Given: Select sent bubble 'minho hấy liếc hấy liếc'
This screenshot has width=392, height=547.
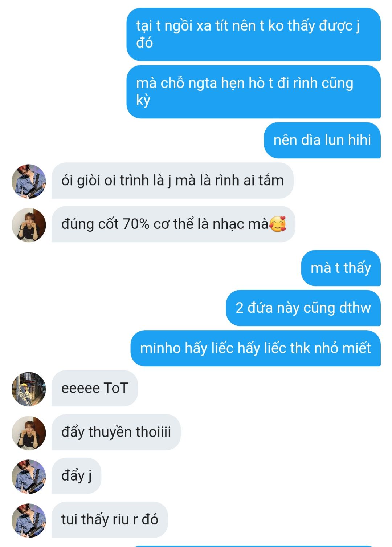Looking at the screenshot, I should (256, 348).
